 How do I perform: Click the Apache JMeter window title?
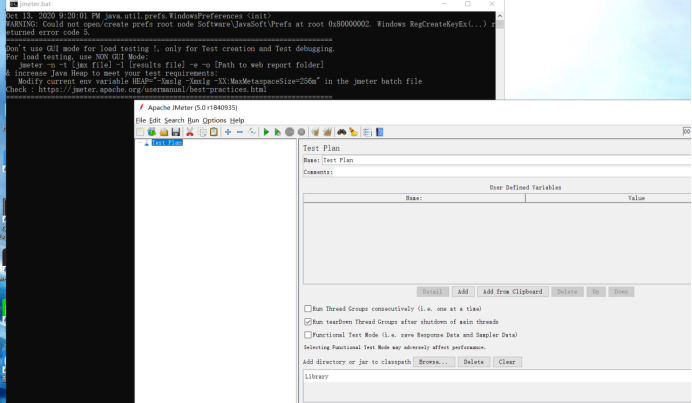tap(192, 107)
